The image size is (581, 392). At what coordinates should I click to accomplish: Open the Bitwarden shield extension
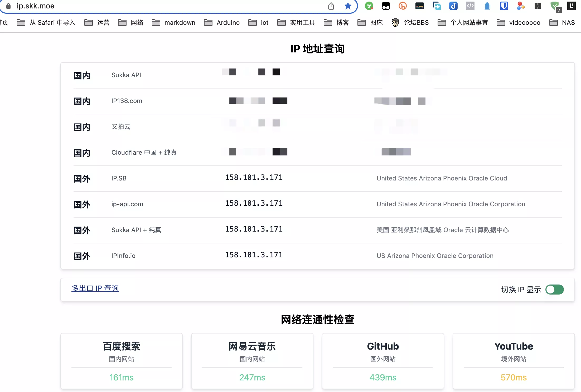[504, 6]
